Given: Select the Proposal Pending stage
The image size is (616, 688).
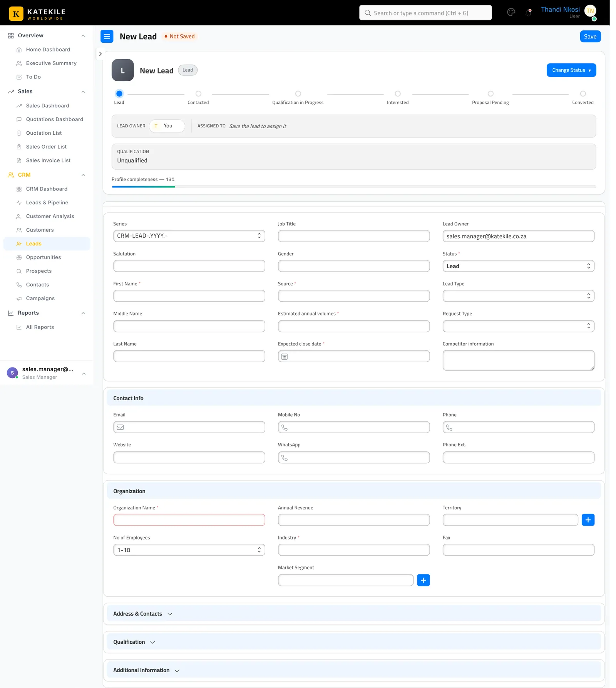Looking at the screenshot, I should (x=490, y=97).
